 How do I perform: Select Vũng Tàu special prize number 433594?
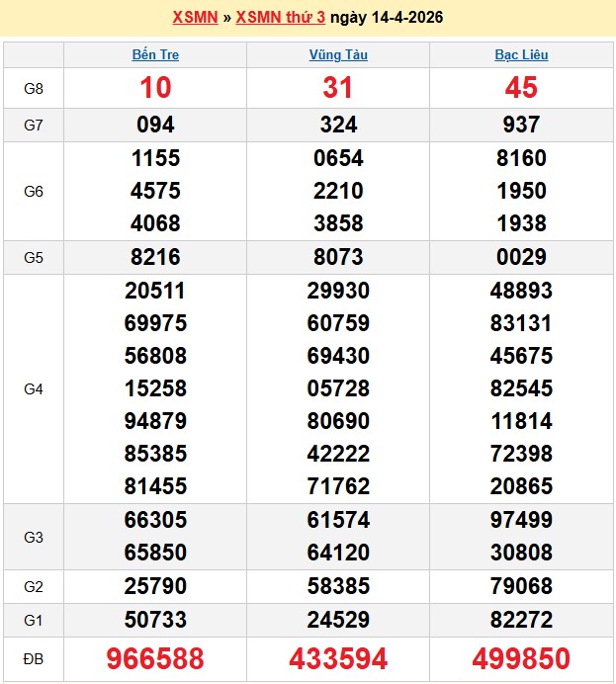(x=338, y=658)
